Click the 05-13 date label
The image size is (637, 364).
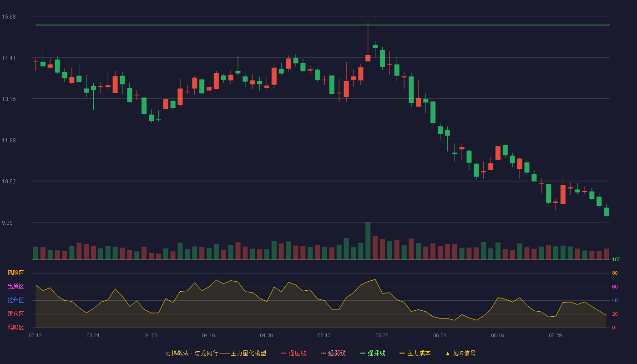pyautogui.click(x=324, y=335)
